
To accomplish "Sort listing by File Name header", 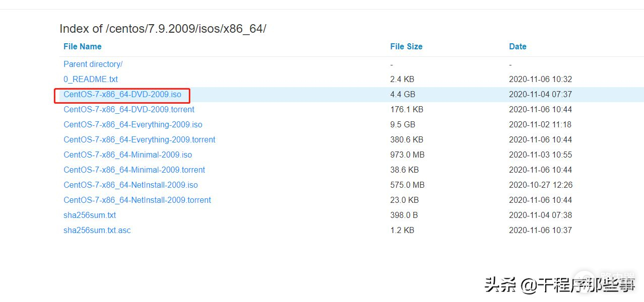I will click(82, 46).
